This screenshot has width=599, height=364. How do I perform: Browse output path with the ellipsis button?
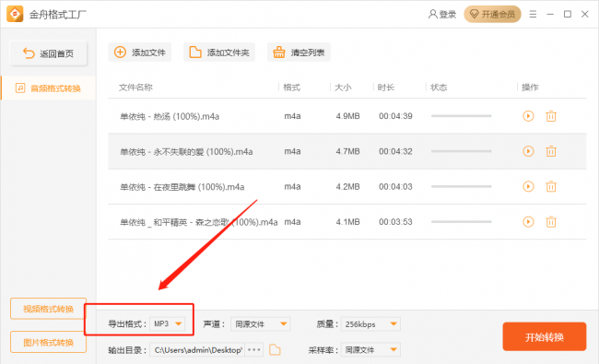pos(254,349)
